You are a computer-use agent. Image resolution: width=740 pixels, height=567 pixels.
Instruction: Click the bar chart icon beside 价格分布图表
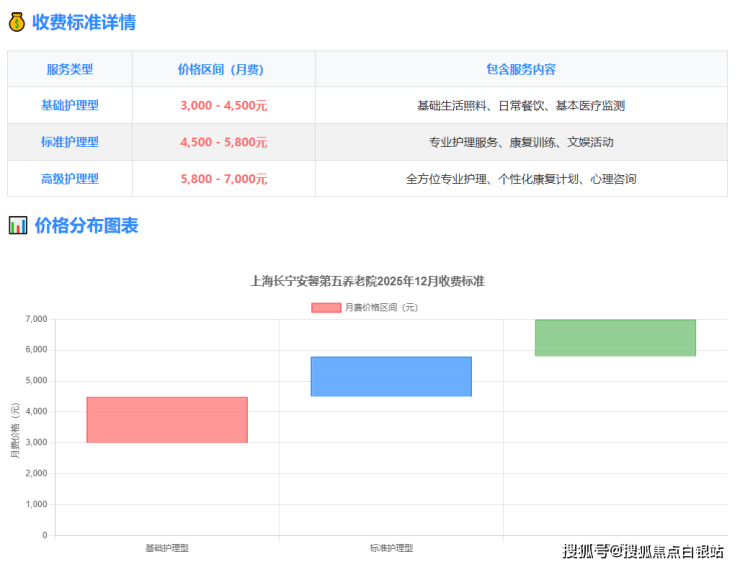tap(17, 225)
